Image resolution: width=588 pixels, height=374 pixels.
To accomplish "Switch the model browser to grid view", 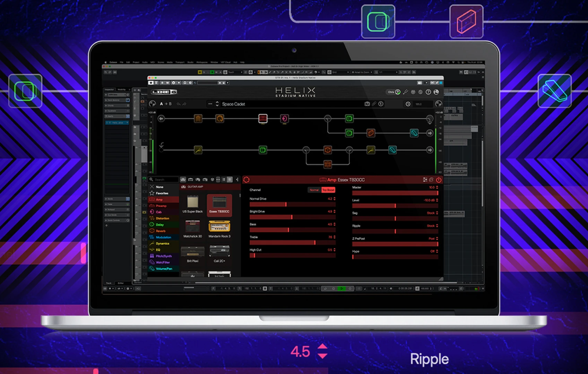I will pos(230,180).
